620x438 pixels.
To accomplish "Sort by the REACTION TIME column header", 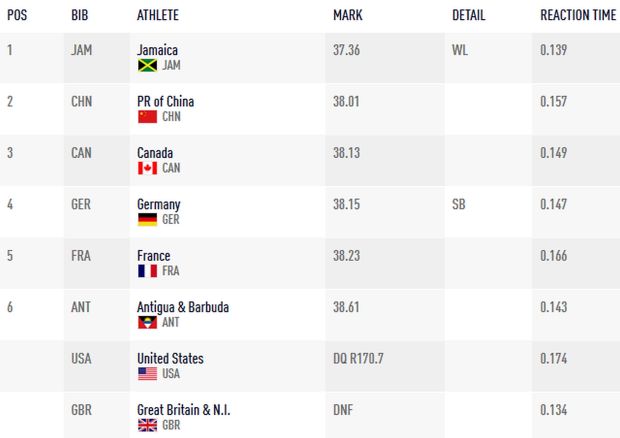I will pyautogui.click(x=578, y=15).
